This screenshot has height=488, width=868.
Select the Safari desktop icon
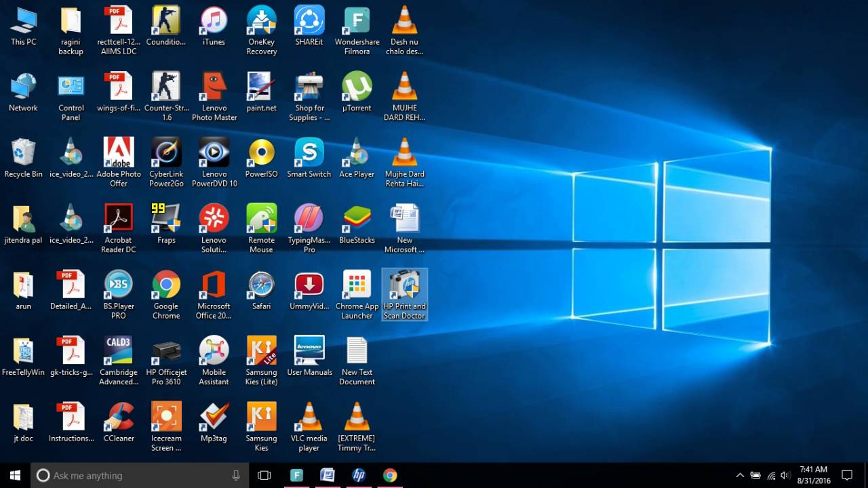coord(261,291)
